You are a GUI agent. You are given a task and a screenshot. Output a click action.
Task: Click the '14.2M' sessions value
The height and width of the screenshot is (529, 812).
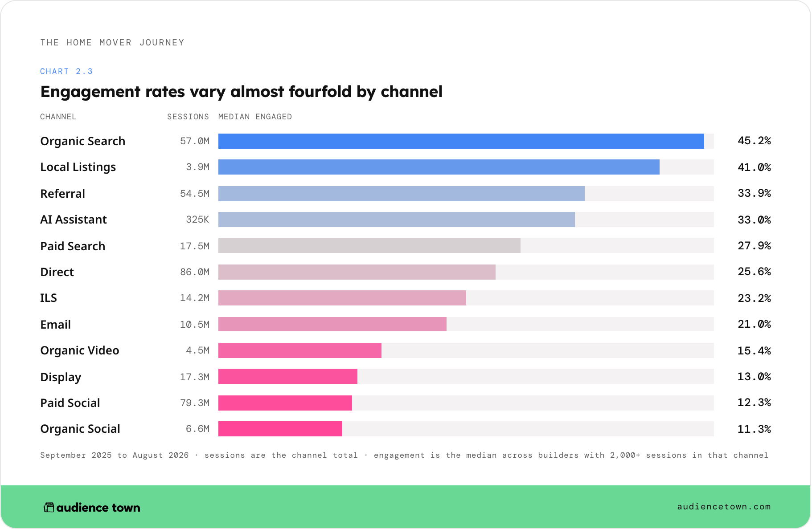[194, 298]
